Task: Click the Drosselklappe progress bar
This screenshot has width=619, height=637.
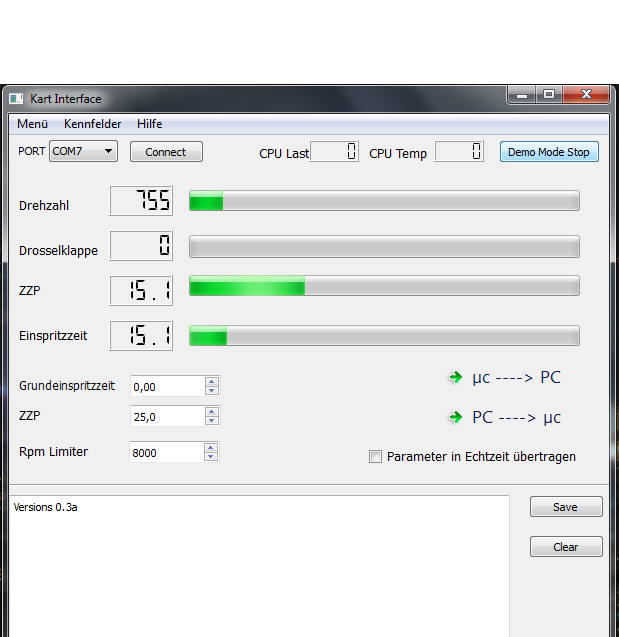Action: 384,246
